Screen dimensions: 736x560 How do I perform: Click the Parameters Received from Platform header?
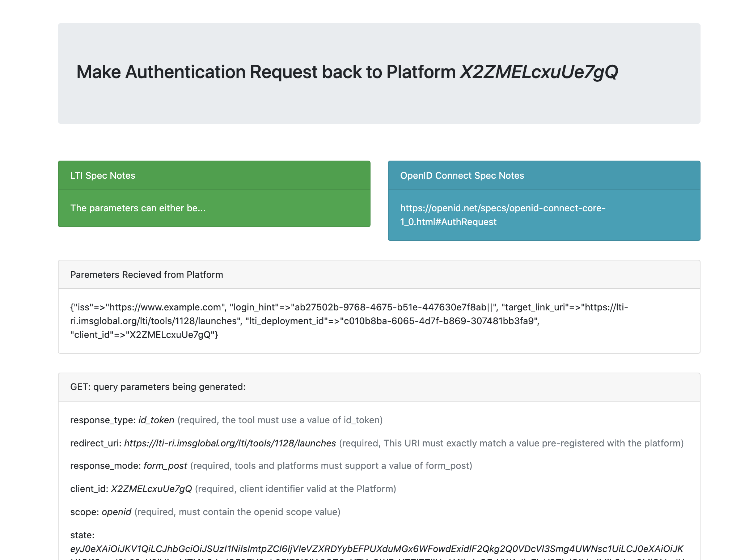(147, 275)
